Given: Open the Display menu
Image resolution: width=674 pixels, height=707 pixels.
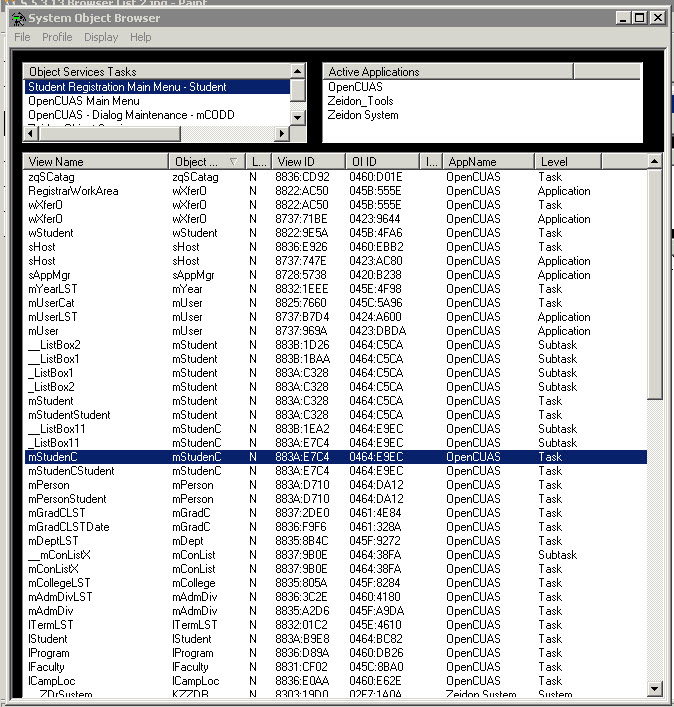Looking at the screenshot, I should 101,37.
